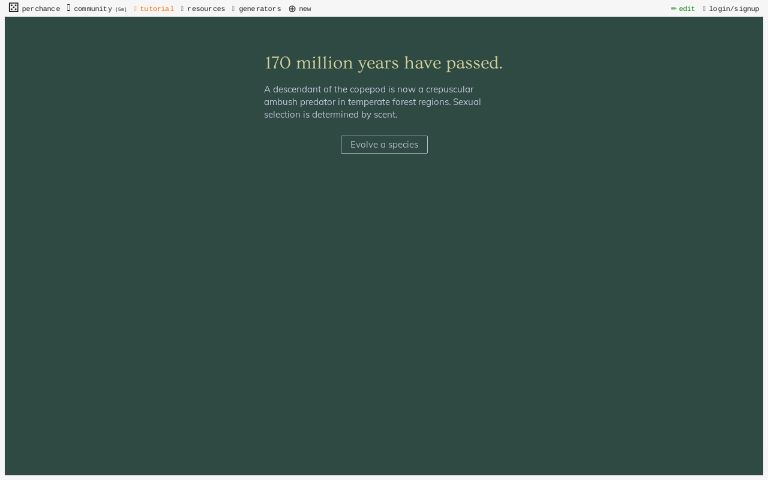768x480 pixels.
Task: Click the community icon in navbar
Action: coord(69,8)
